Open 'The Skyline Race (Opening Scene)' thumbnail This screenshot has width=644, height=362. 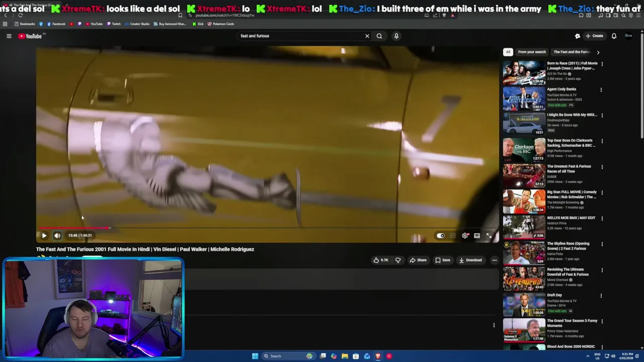[x=524, y=252]
